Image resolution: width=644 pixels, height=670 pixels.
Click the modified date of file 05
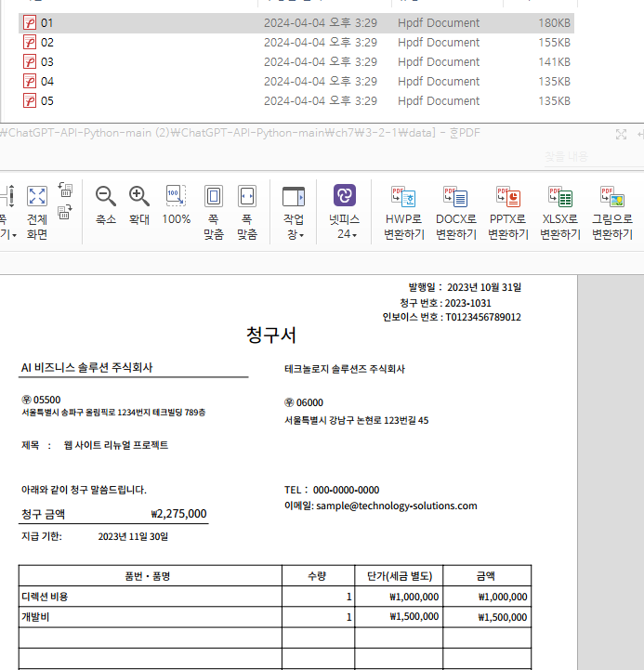pos(320,101)
